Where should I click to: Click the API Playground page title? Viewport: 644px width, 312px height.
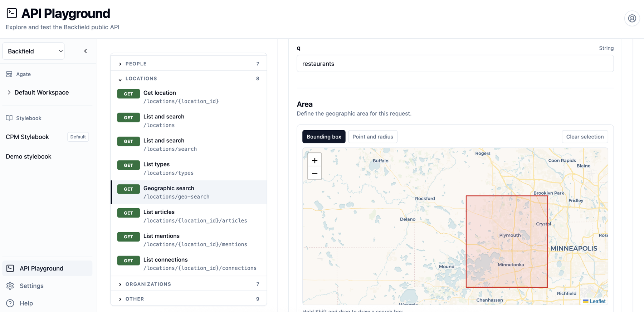coord(65,13)
